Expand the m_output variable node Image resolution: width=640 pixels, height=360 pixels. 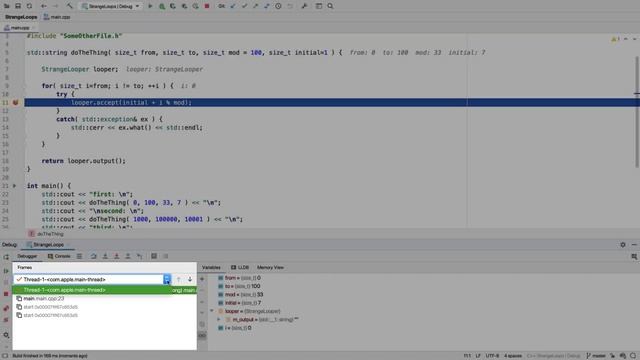[x=219, y=320]
